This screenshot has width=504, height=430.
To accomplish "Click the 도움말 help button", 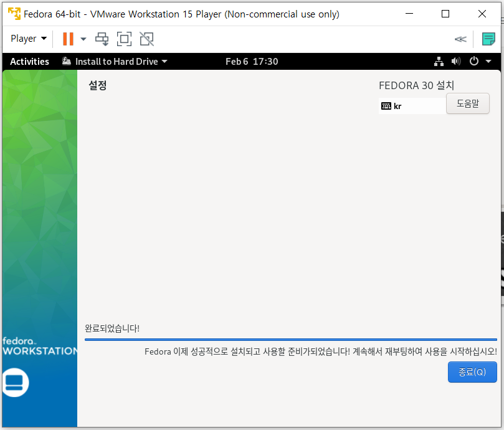I will 468,103.
